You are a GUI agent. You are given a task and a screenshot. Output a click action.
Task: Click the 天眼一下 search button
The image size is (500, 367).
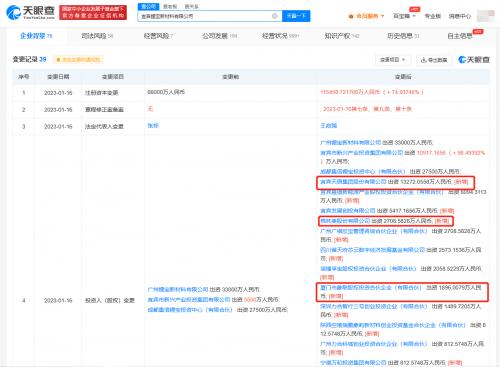(x=296, y=16)
